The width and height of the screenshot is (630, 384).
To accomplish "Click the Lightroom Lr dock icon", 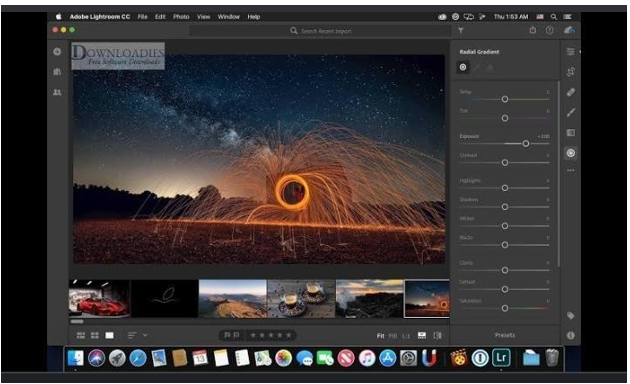I will (x=501, y=357).
